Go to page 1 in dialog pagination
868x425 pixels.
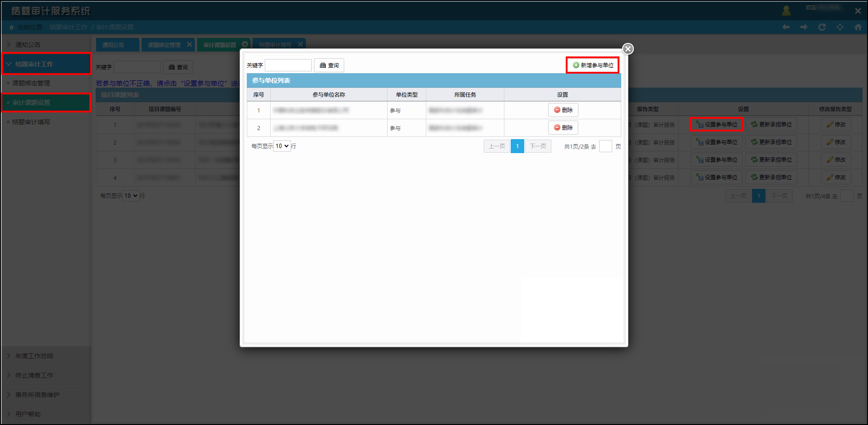517,146
